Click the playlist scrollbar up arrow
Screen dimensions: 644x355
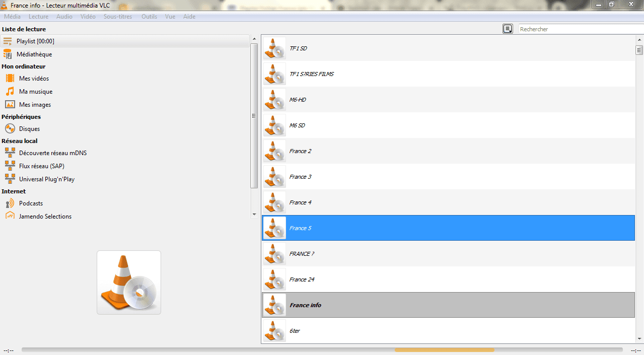click(639, 39)
